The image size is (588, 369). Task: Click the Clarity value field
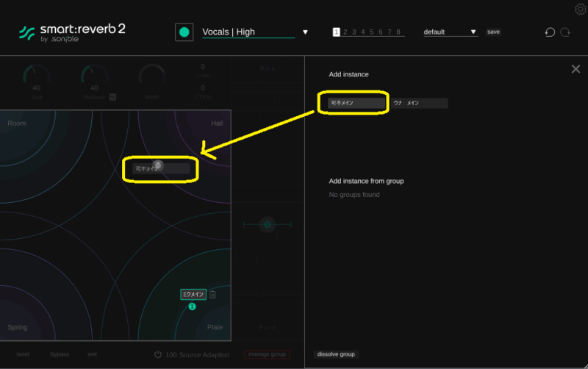click(x=203, y=88)
